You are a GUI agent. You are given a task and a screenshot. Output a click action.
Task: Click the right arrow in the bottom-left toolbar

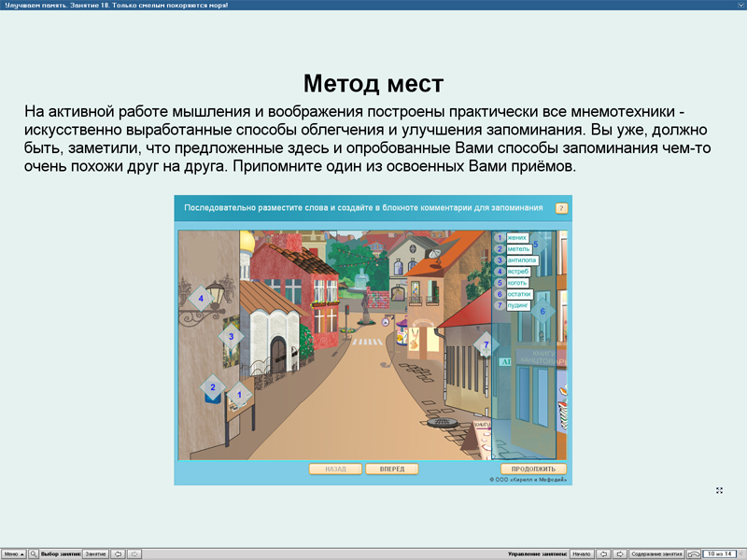coord(136,553)
